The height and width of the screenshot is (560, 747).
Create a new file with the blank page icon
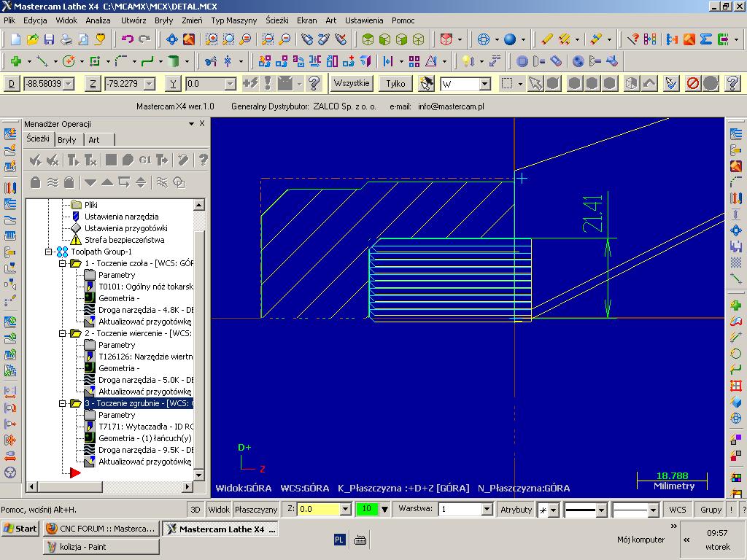point(15,39)
